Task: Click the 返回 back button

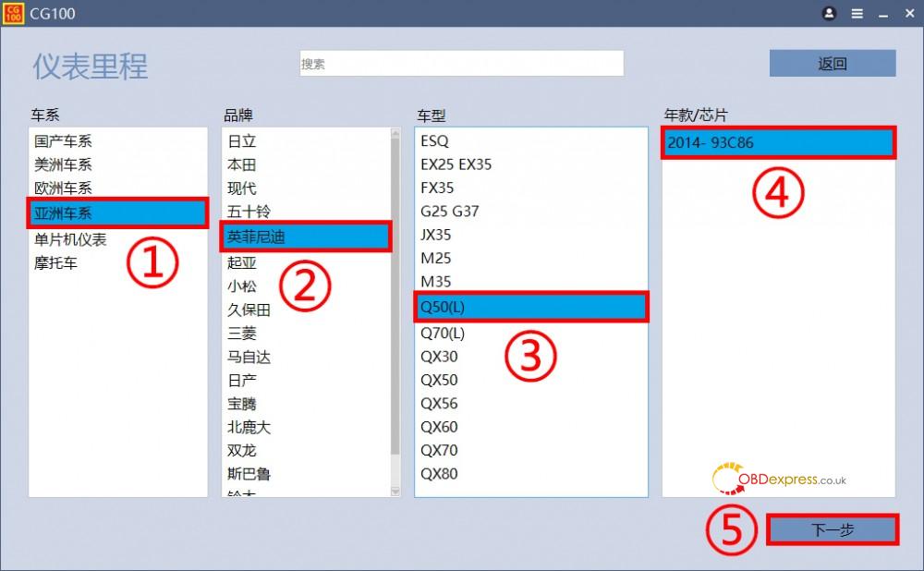Action: (833, 63)
